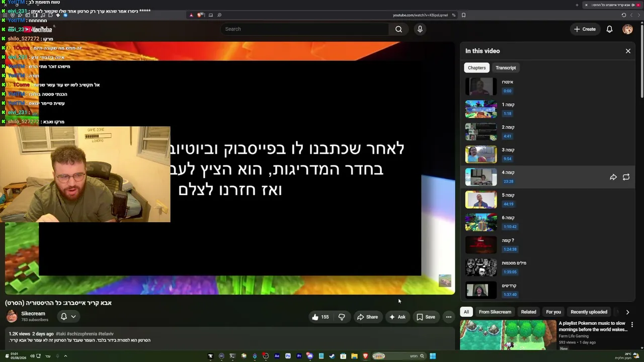Open File Explorer from the taskbar
This screenshot has height=362, width=644.
(x=354, y=356)
